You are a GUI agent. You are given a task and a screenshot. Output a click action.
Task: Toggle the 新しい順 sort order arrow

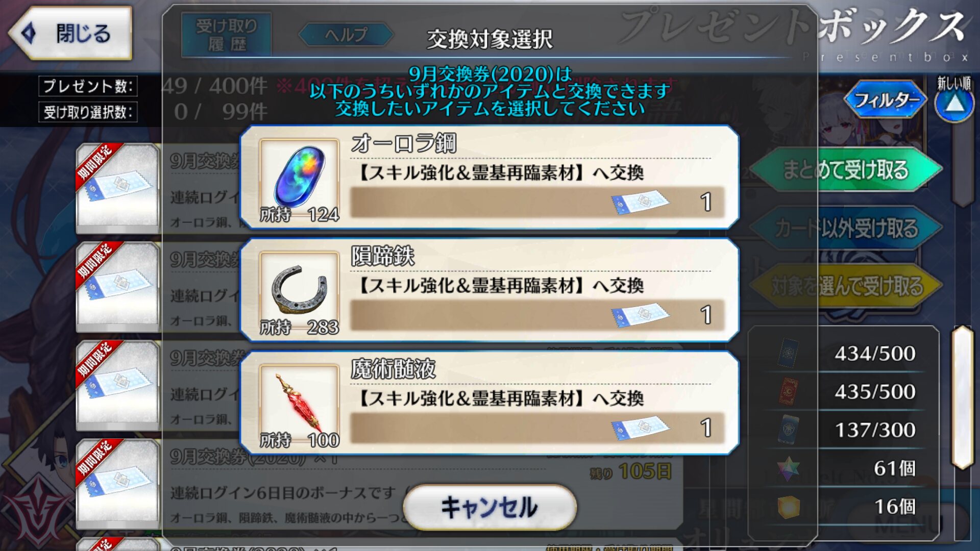click(954, 105)
